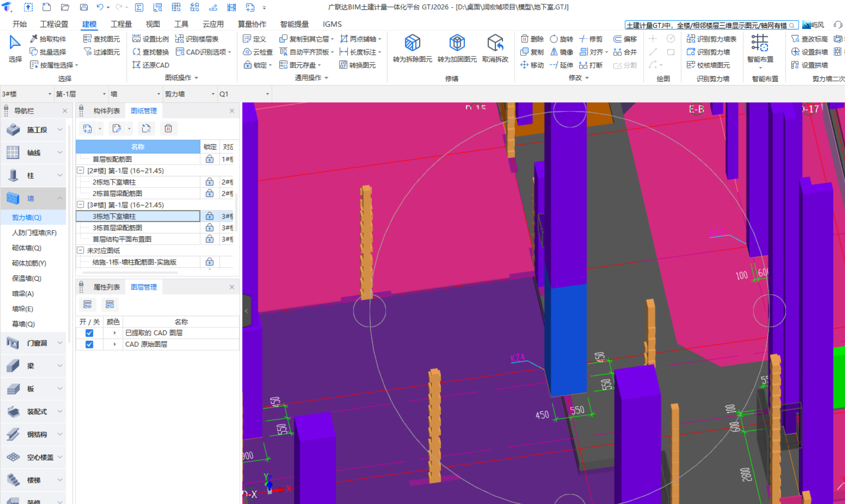The image size is (845, 504).
Task: Toggle the CAD 原始图层 checkbox
Action: coord(89,345)
